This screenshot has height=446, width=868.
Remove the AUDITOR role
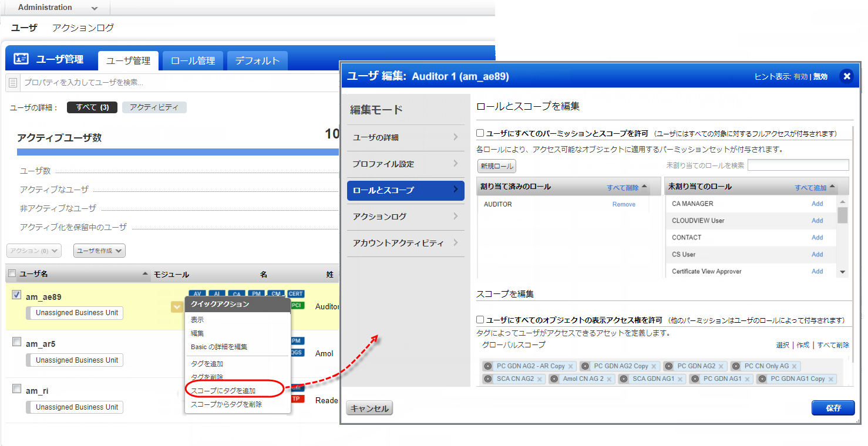click(x=624, y=204)
